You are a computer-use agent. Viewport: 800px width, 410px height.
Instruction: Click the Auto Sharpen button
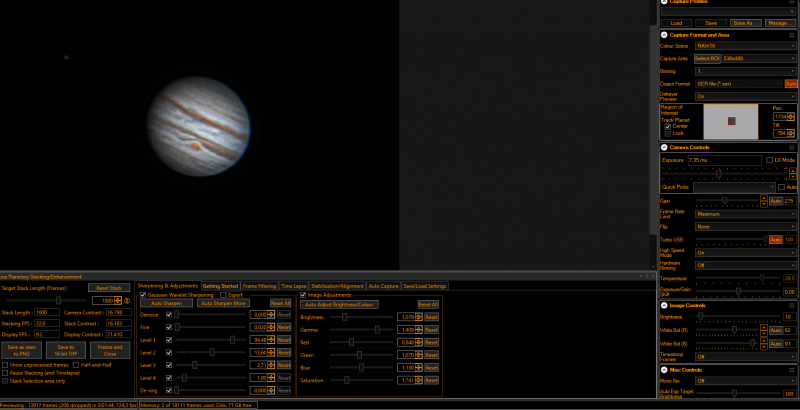[x=167, y=303]
